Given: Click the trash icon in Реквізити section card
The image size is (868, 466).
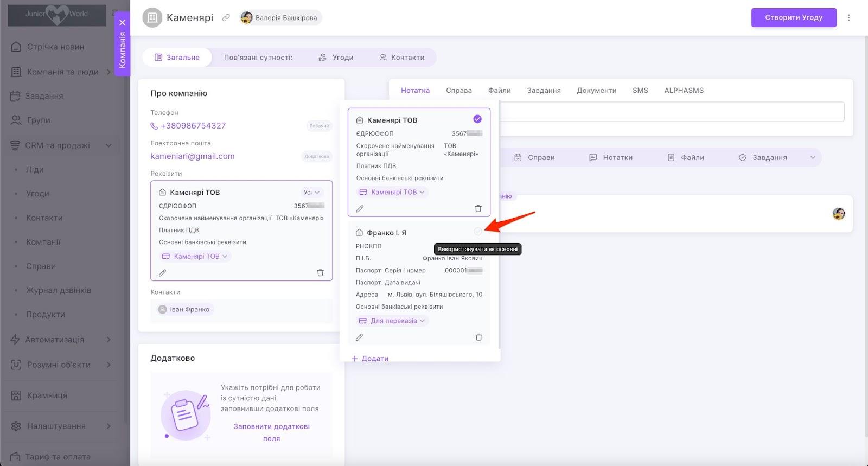Looking at the screenshot, I should [320, 273].
